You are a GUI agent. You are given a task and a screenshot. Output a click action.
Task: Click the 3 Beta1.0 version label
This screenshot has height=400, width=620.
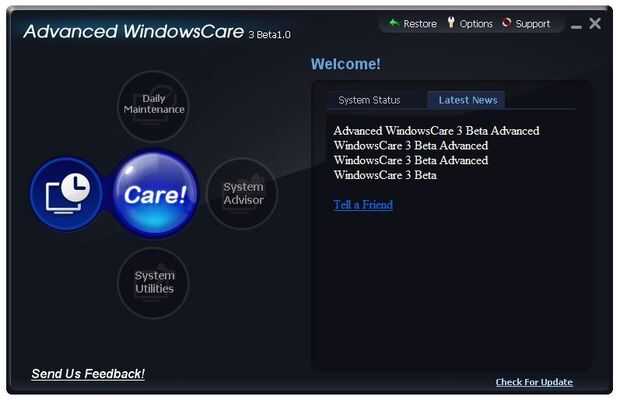[x=269, y=35]
